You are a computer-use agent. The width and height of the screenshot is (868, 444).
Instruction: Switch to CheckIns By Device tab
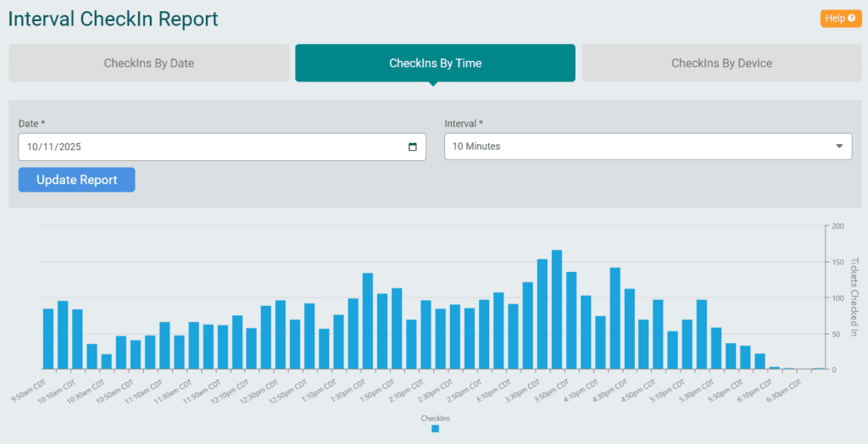(x=721, y=63)
